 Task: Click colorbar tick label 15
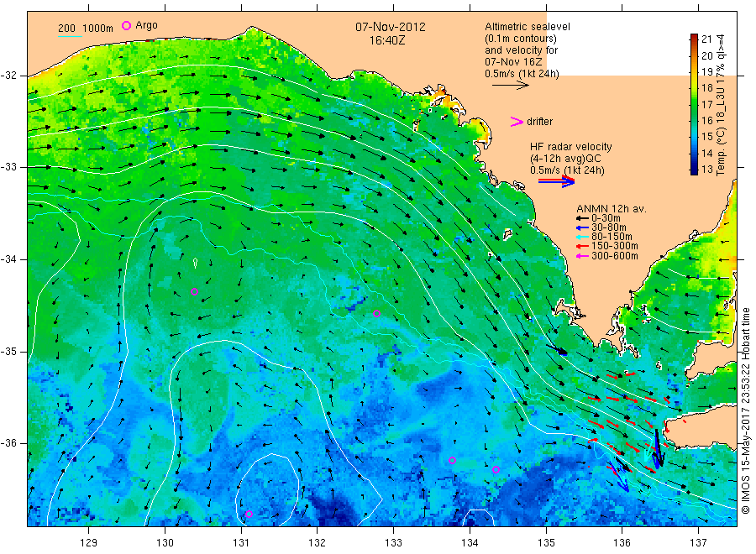pos(706,136)
